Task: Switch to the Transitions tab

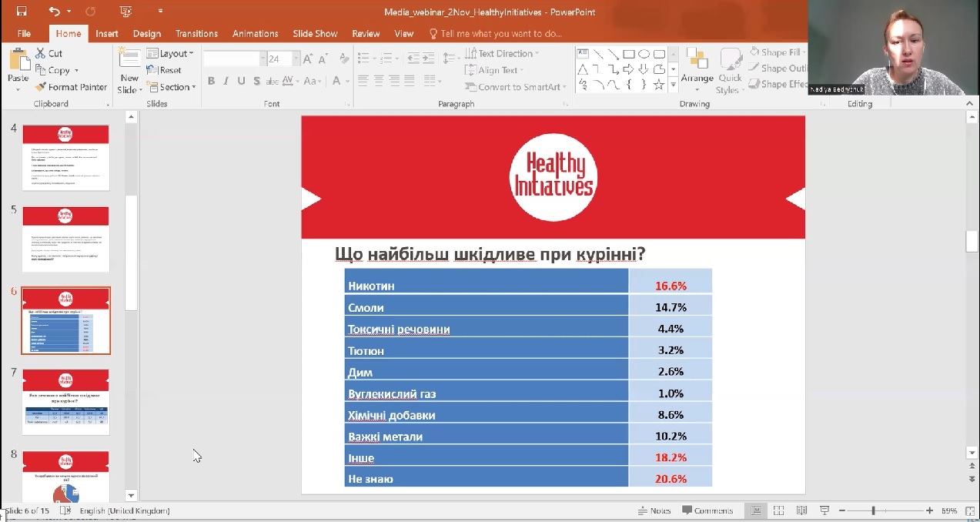Action: click(197, 34)
